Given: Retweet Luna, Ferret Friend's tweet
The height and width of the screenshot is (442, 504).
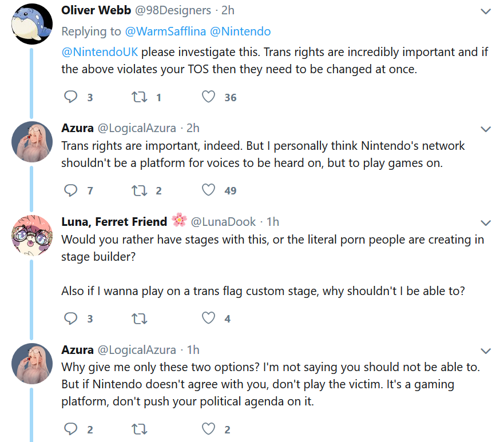Looking at the screenshot, I should pyautogui.click(x=140, y=318).
